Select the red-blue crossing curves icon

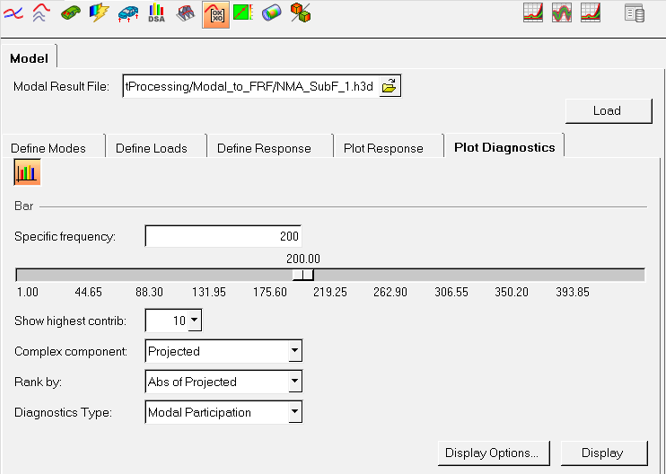click(13, 13)
